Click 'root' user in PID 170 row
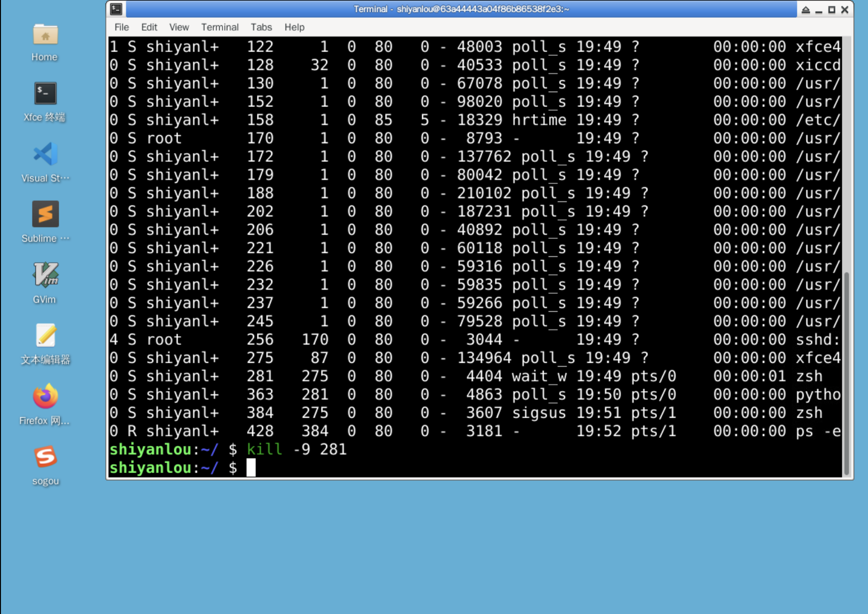This screenshot has height=614, width=868. 164,138
